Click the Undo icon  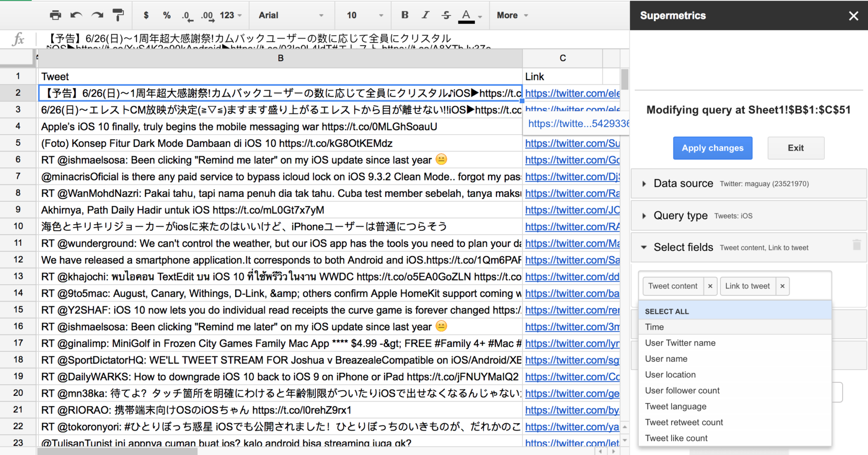(76, 15)
